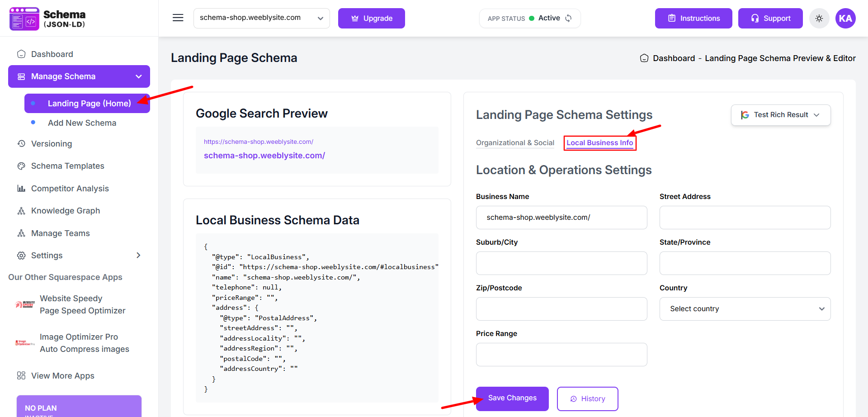Go to Versioning in the sidebar
The image size is (868, 417).
(51, 144)
